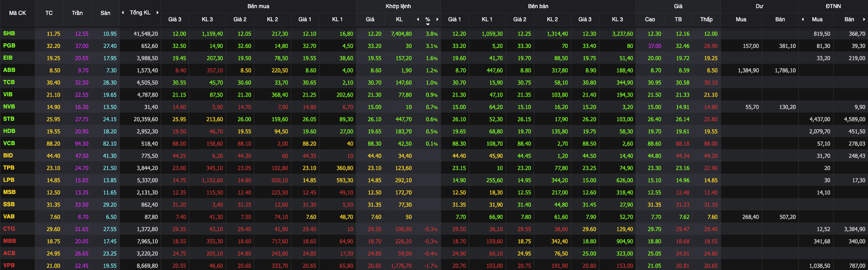Click the Cao high price column header
This screenshot has width=868, height=270.
coord(650,19)
